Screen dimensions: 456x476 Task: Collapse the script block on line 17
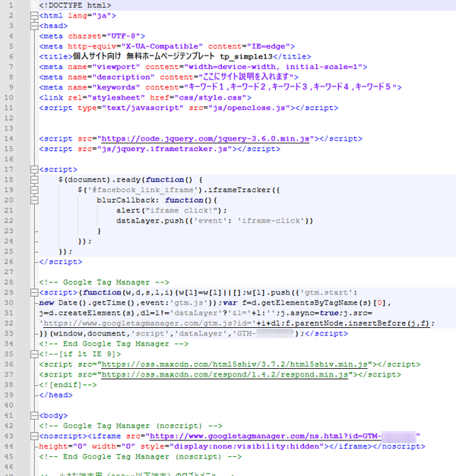tap(33, 169)
